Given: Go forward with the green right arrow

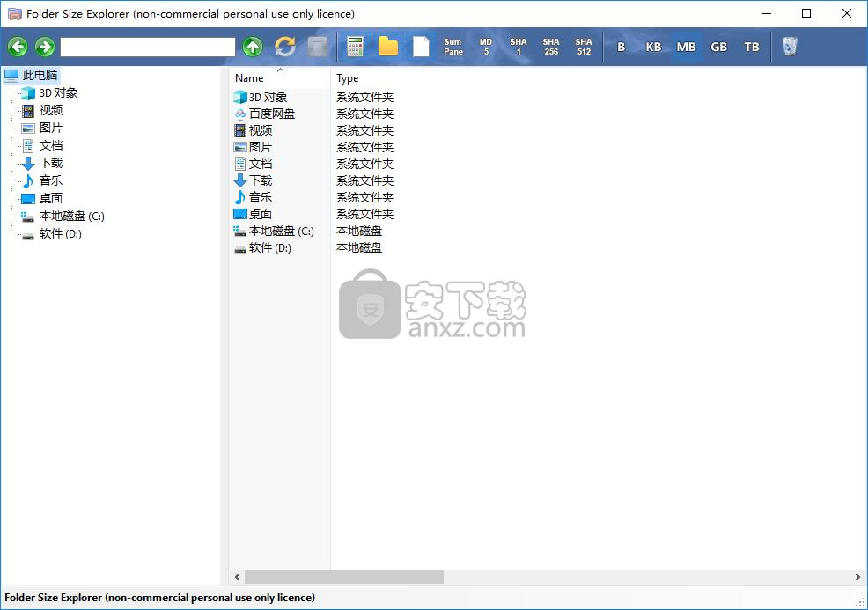Looking at the screenshot, I should coord(45,47).
